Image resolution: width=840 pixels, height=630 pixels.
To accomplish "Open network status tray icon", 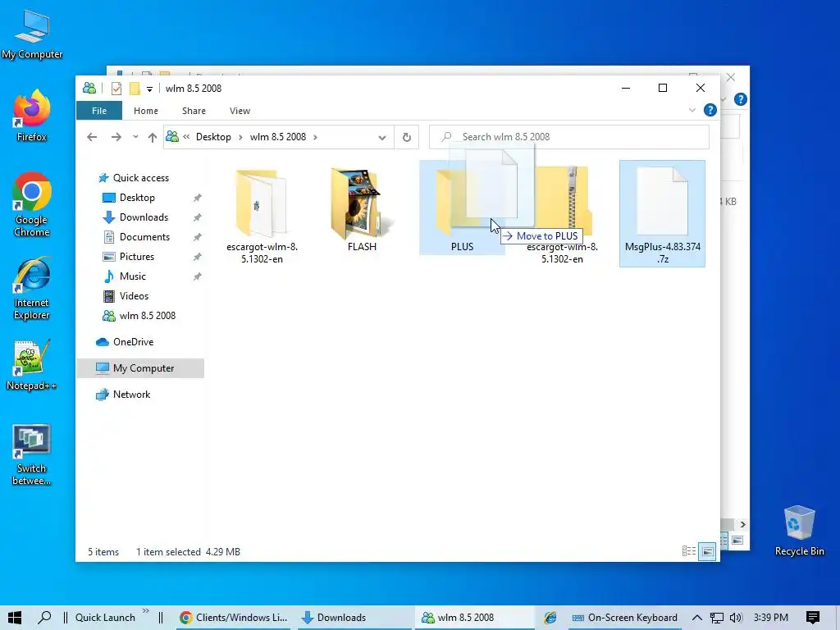I will pyautogui.click(x=717, y=618).
